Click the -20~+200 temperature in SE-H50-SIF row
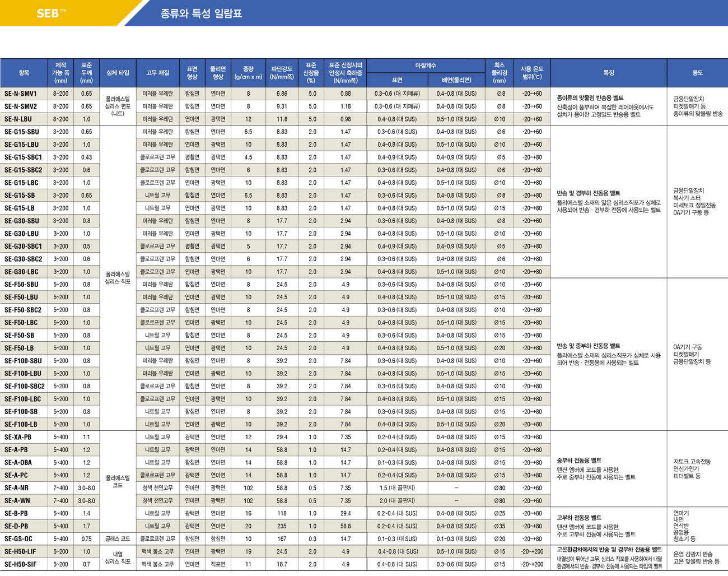This screenshot has height=576, width=728. (532, 565)
